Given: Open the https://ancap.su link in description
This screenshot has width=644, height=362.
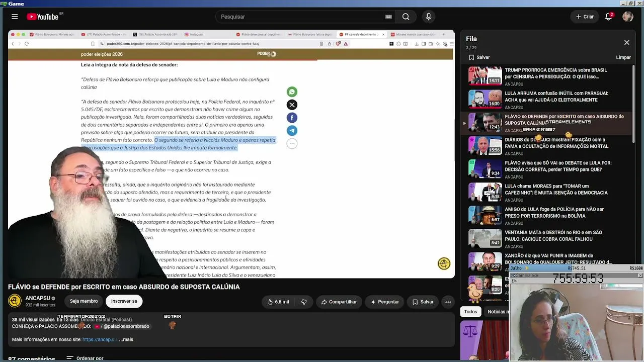Looking at the screenshot, I should (x=100, y=339).
